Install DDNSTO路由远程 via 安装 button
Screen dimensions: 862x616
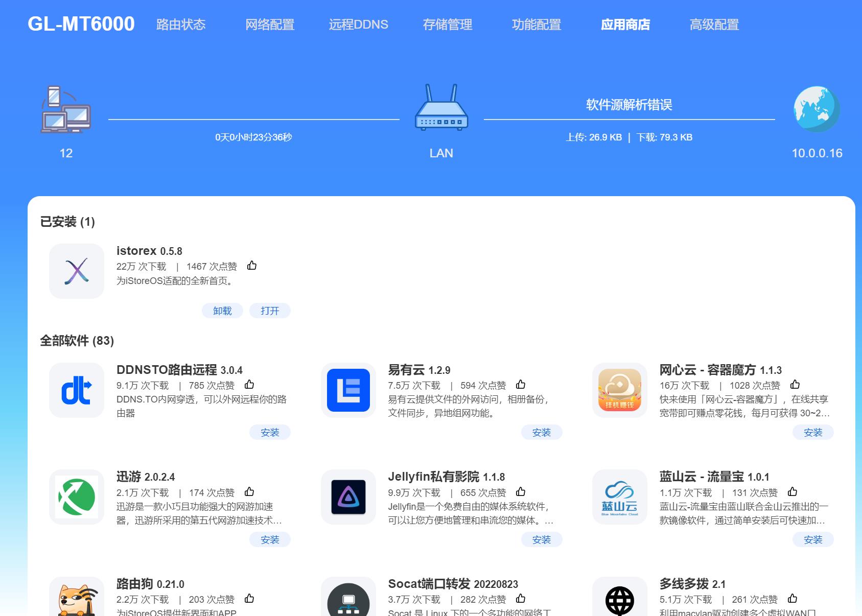click(x=270, y=432)
